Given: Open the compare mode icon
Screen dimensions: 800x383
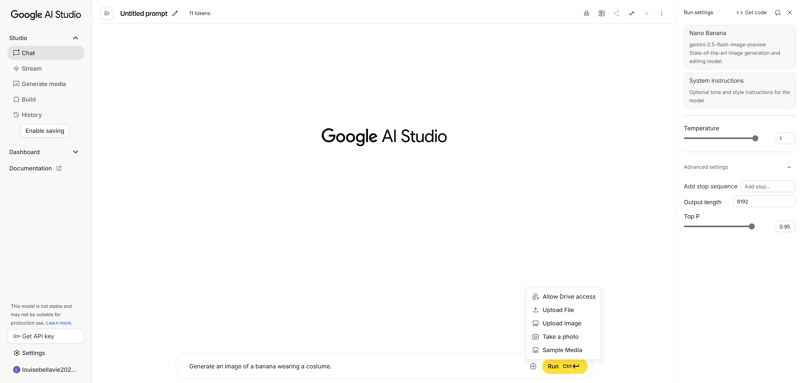Looking at the screenshot, I should (602, 13).
